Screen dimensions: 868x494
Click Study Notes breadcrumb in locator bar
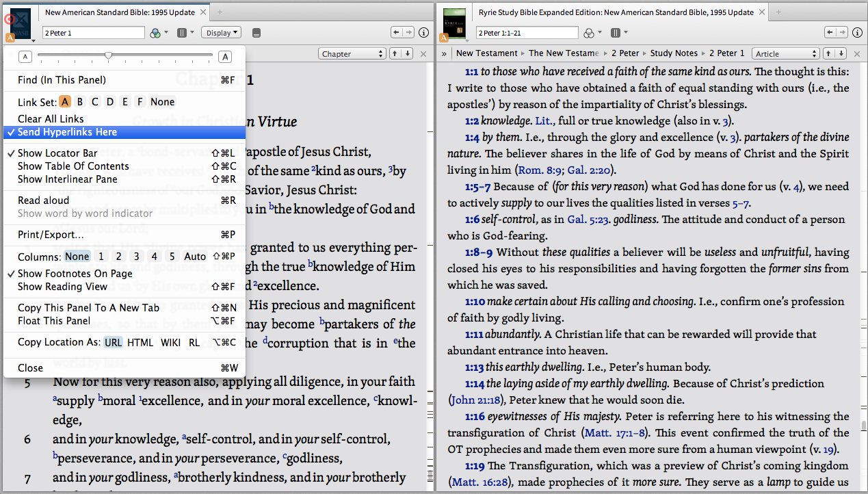click(x=674, y=53)
